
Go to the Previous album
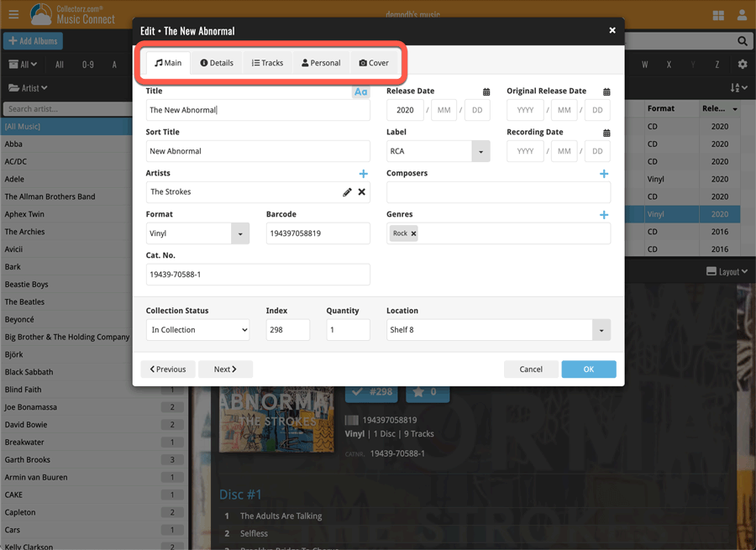point(168,369)
